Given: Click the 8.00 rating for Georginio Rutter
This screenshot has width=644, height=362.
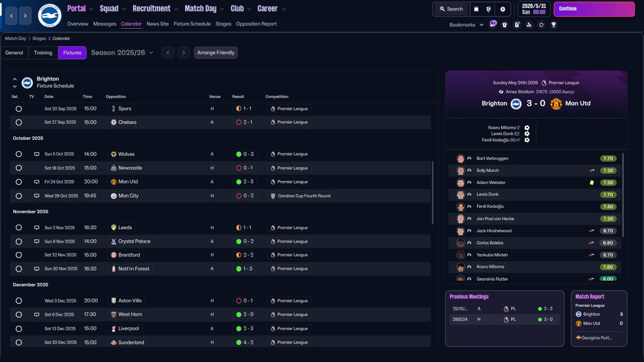Looking at the screenshot, I should tap(608, 279).
